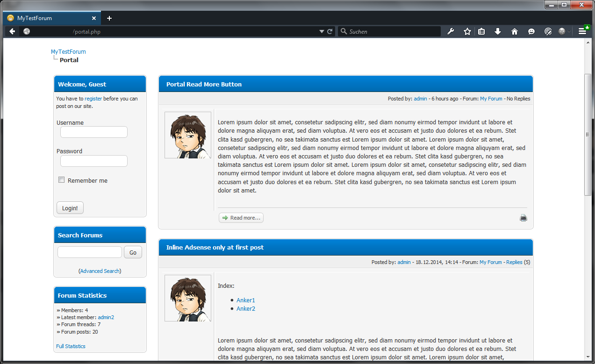Expand the URL bar history dropdown

pos(322,31)
